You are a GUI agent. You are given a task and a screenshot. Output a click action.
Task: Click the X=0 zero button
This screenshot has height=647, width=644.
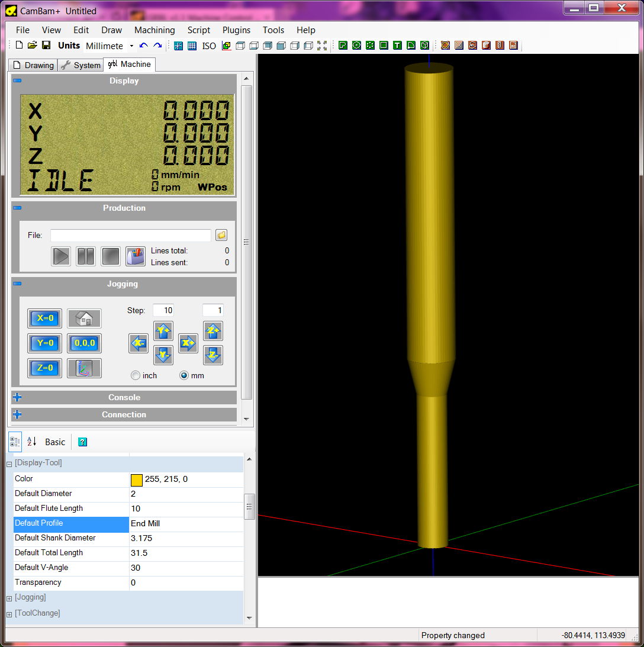(44, 318)
